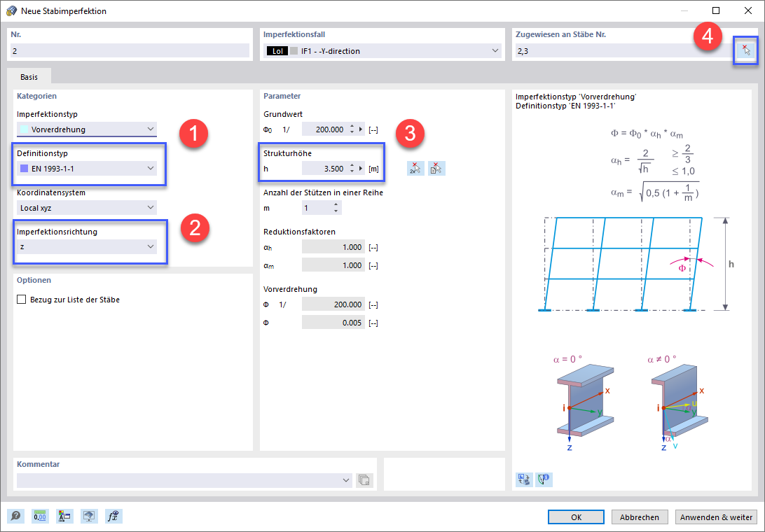The height and width of the screenshot is (532, 765).
Task: Click the Kommentar text field
Action: click(179, 480)
